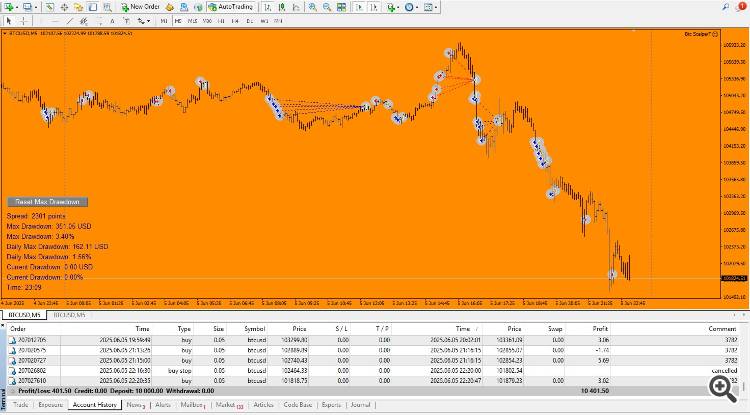Switch timeframe to D1
This screenshot has width=750, height=415.
point(250,21)
